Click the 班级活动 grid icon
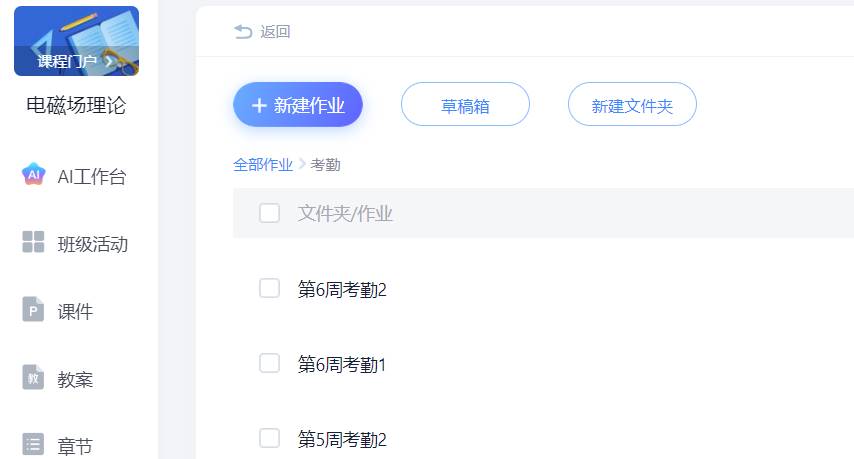Screen dimensions: 854x459 pos(33,242)
